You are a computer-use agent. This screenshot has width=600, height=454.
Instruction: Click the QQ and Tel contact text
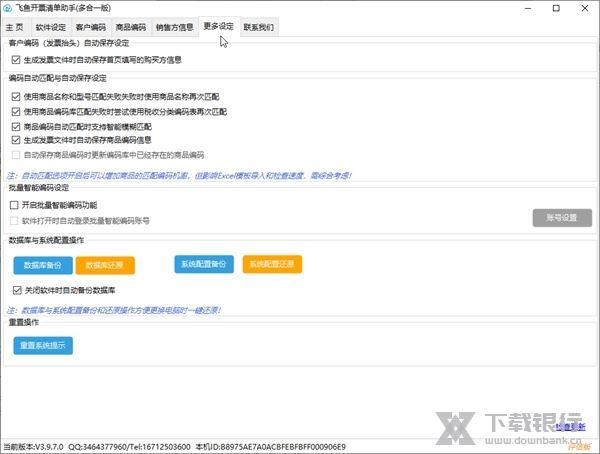(129, 447)
